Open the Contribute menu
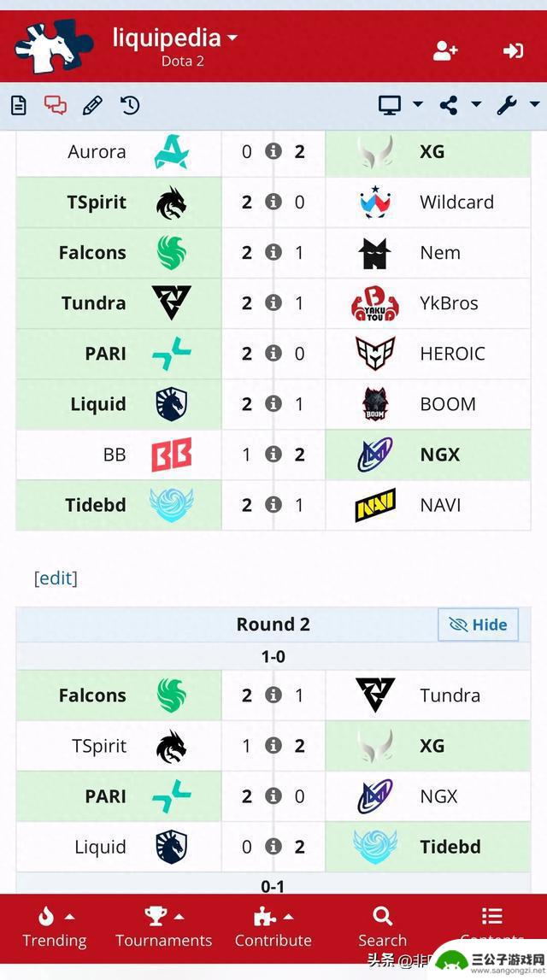Viewport: 547px width, 980px height. pyautogui.click(x=273, y=928)
